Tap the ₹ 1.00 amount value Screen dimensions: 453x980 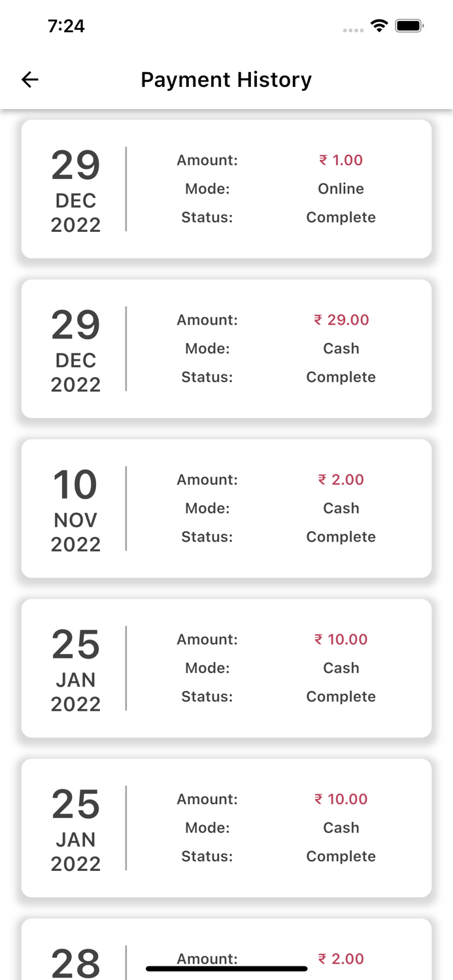pyautogui.click(x=341, y=160)
